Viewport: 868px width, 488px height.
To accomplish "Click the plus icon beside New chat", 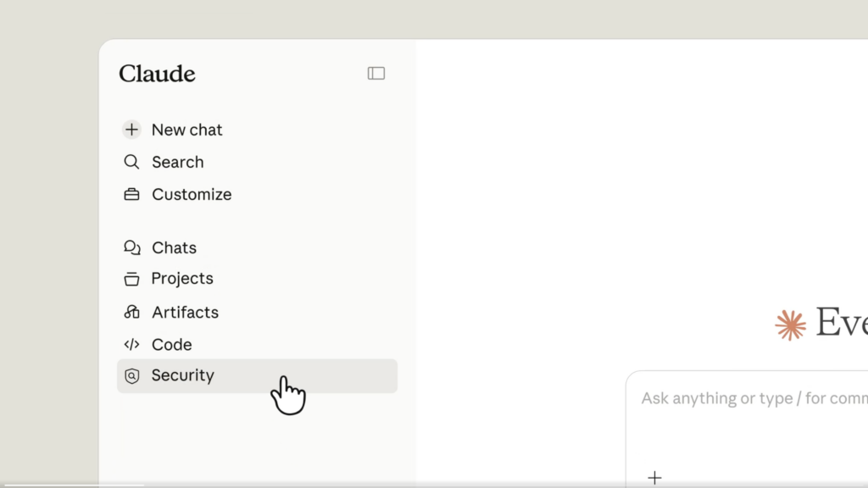I will click(131, 130).
